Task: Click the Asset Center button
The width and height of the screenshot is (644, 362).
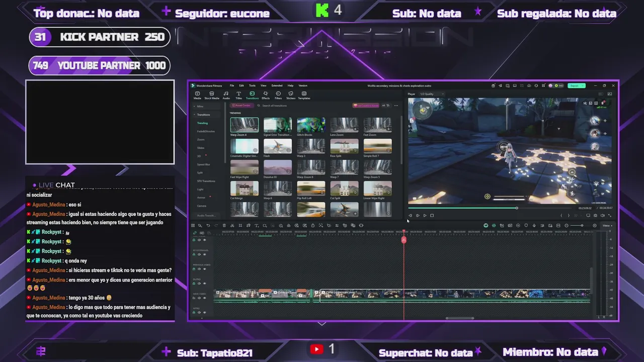Action: (242, 106)
